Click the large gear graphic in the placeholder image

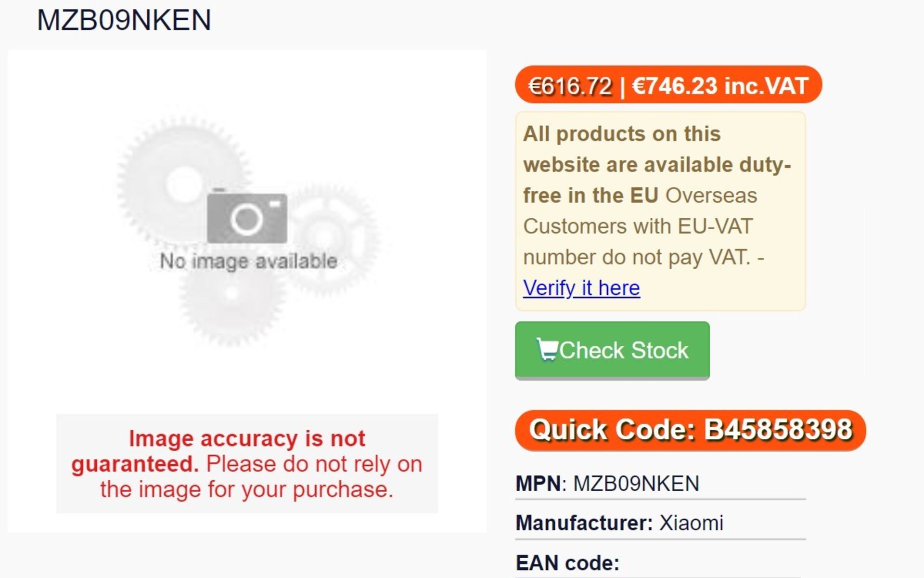(x=183, y=183)
